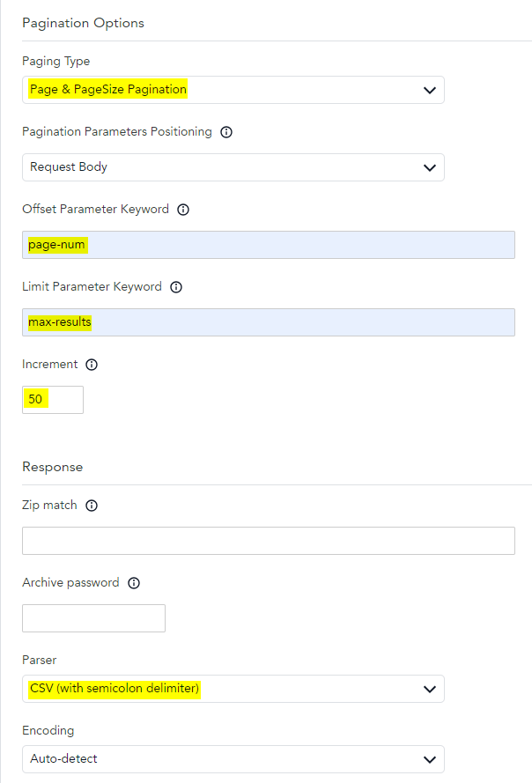
Task: Expand the Encoding Auto-detect dropdown
Action: point(233,759)
